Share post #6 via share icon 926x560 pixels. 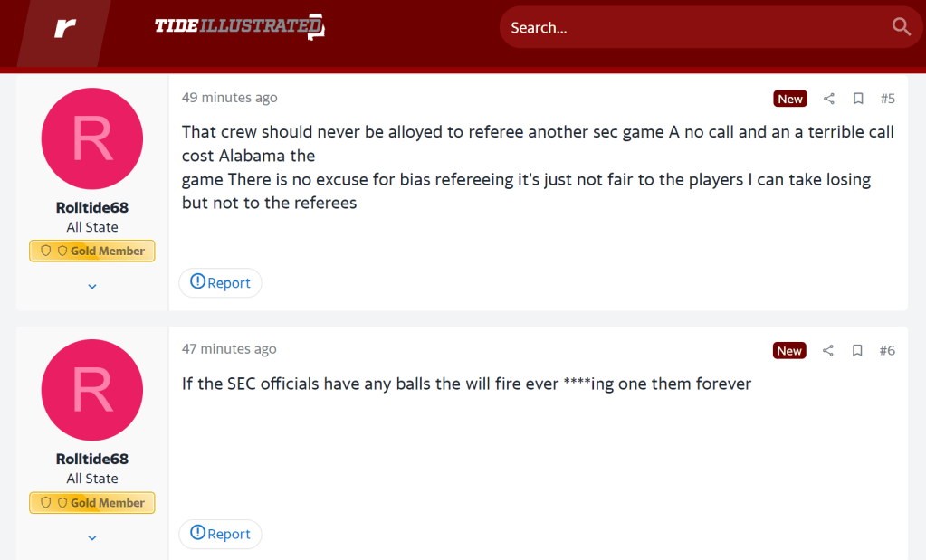(x=828, y=350)
